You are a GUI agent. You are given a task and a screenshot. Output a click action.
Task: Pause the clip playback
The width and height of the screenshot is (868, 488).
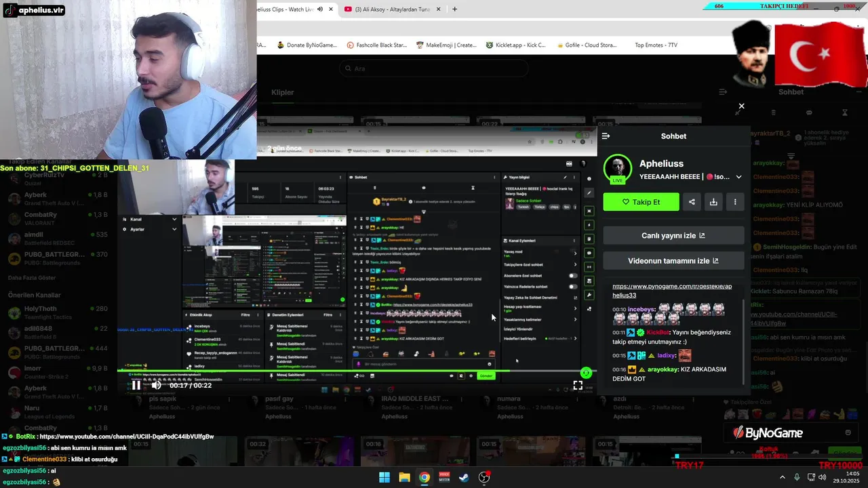(x=136, y=385)
